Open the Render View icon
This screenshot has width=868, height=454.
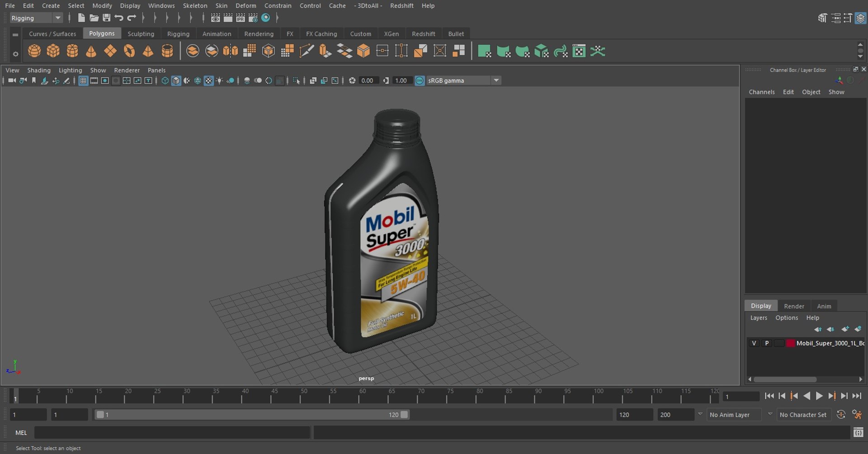pos(216,18)
